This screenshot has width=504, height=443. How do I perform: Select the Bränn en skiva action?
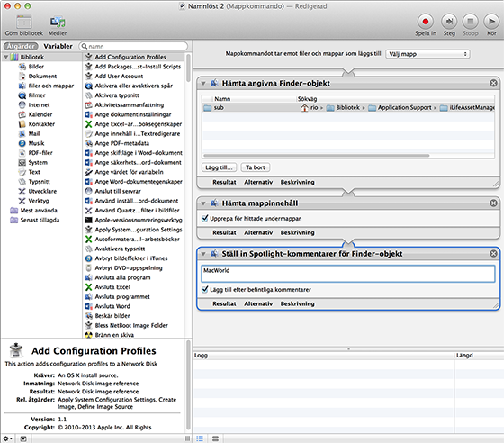[x=114, y=335]
